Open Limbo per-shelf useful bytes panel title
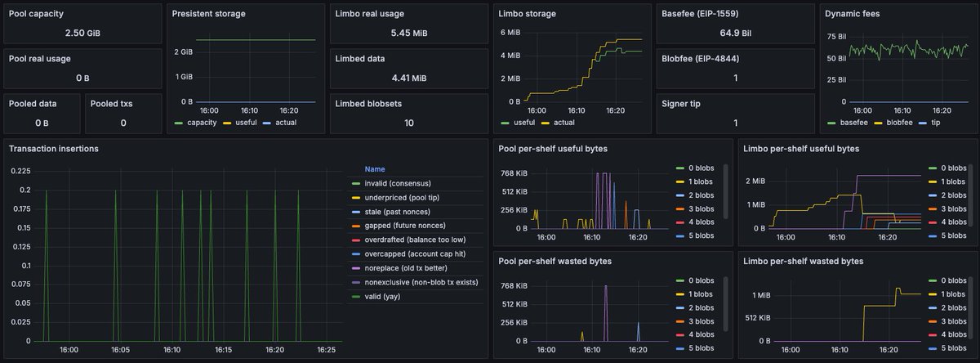Viewport: 980px width, 363px height. [803, 148]
